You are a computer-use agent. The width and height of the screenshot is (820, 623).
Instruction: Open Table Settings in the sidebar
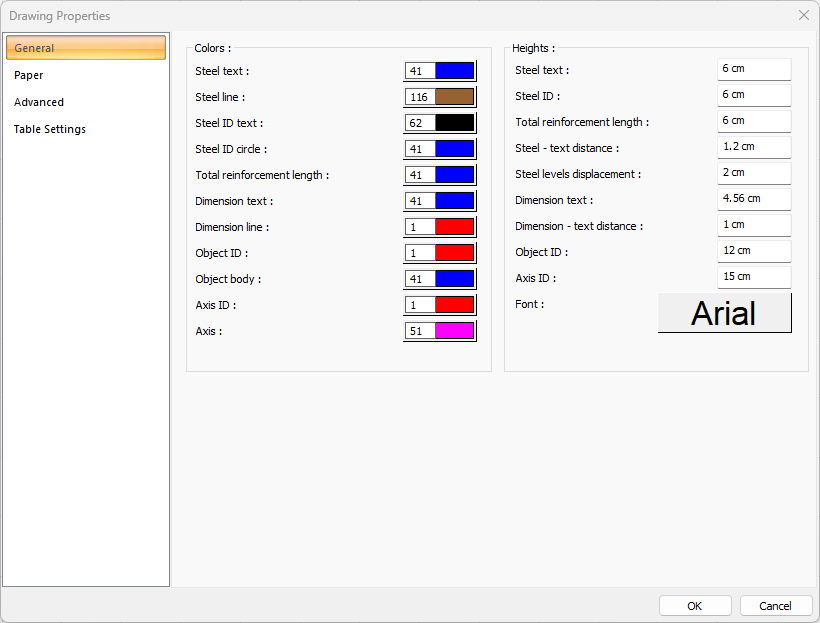point(50,129)
